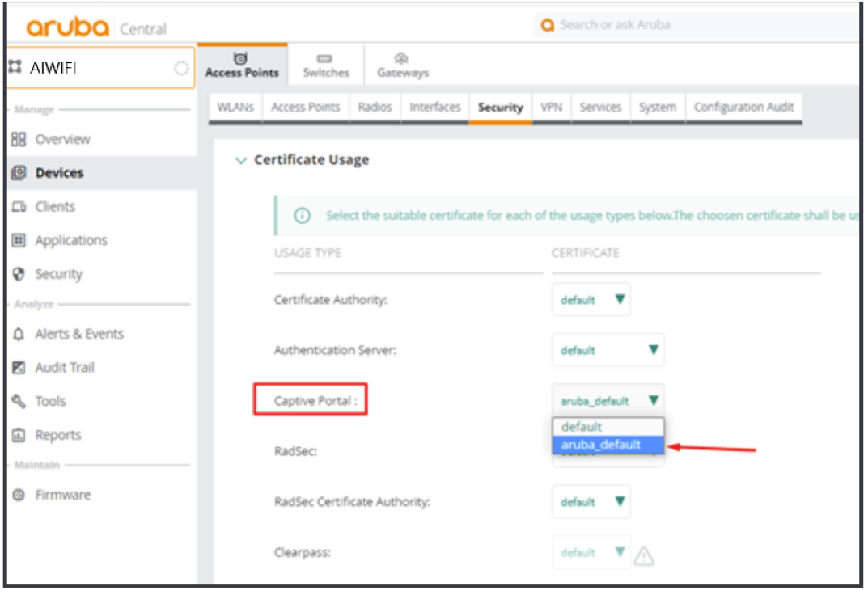Open the Certificate Authority certificate dropdown
Image resolution: width=868 pixels, height=595 pixels.
591,300
